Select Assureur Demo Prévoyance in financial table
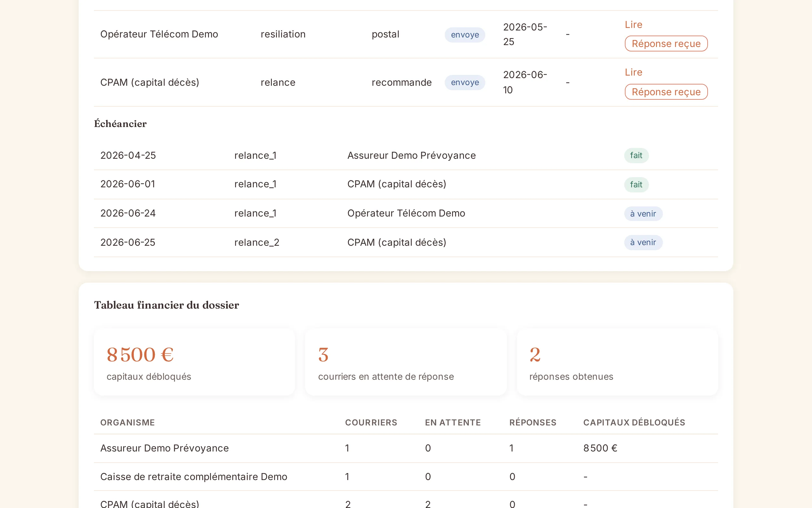812x508 pixels. pyautogui.click(x=164, y=448)
